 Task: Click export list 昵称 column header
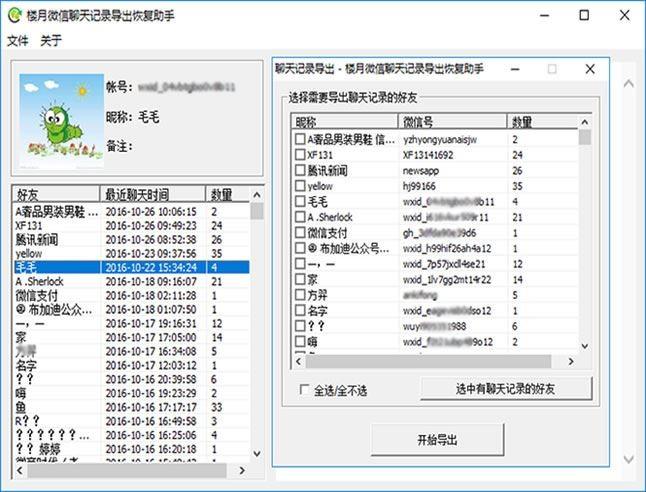(344, 122)
